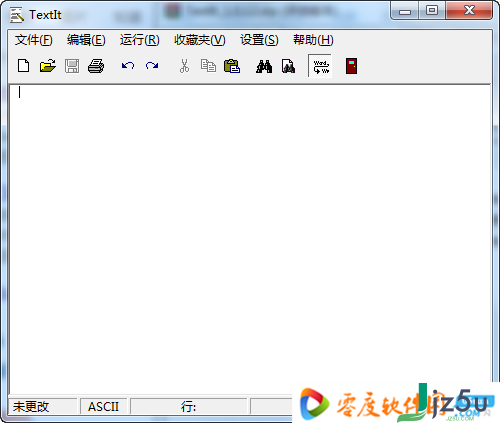Viewport: 500px width, 423px height.
Task: Exit via the red door icon
Action: [x=351, y=66]
